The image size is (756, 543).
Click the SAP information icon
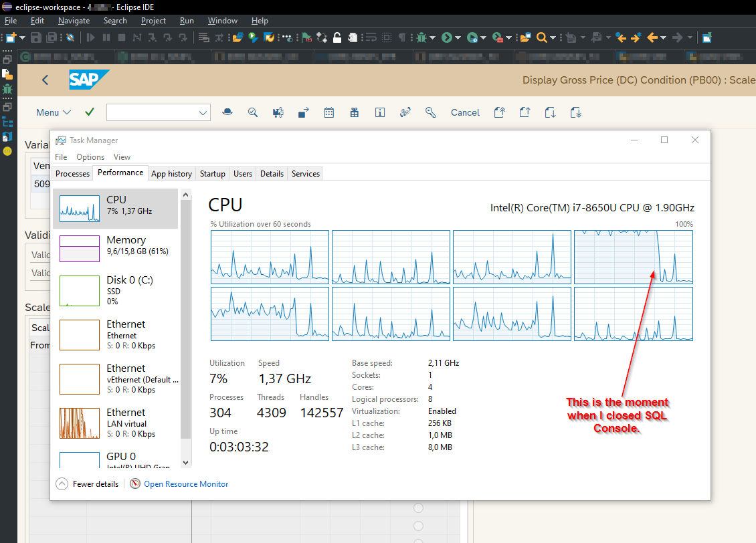[380, 112]
